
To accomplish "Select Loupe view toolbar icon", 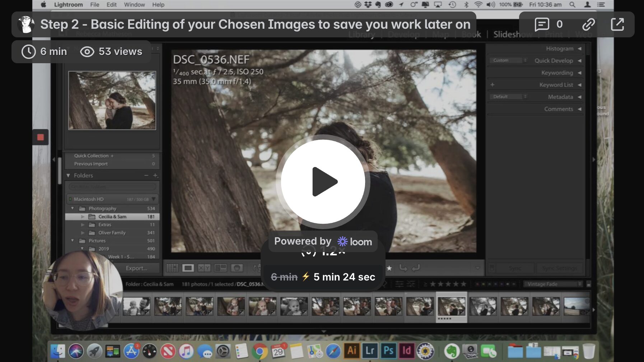I will point(188,268).
